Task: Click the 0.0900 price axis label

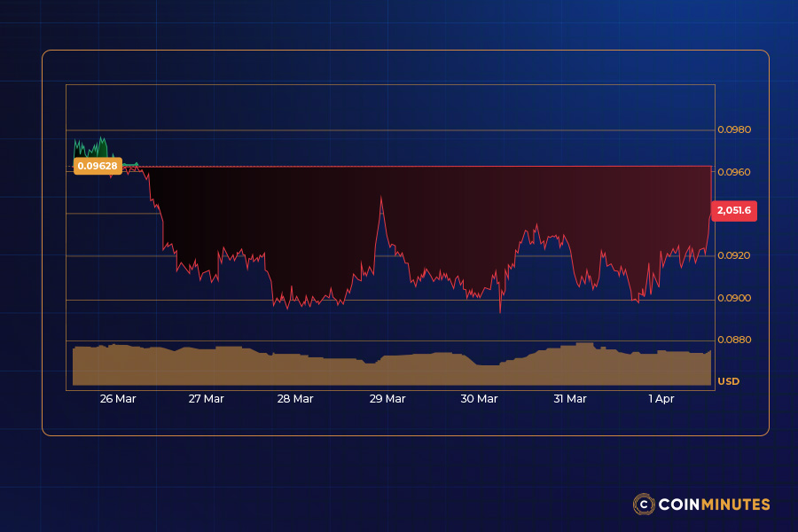Action: [x=734, y=298]
